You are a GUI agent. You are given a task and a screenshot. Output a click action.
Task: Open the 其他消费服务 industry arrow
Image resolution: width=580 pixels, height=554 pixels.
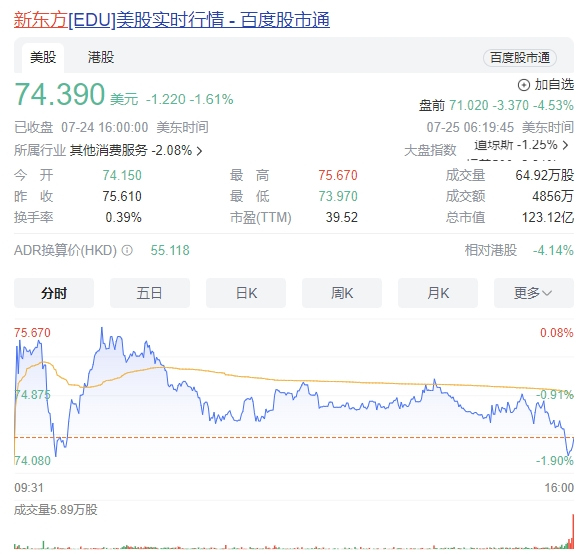tap(199, 151)
